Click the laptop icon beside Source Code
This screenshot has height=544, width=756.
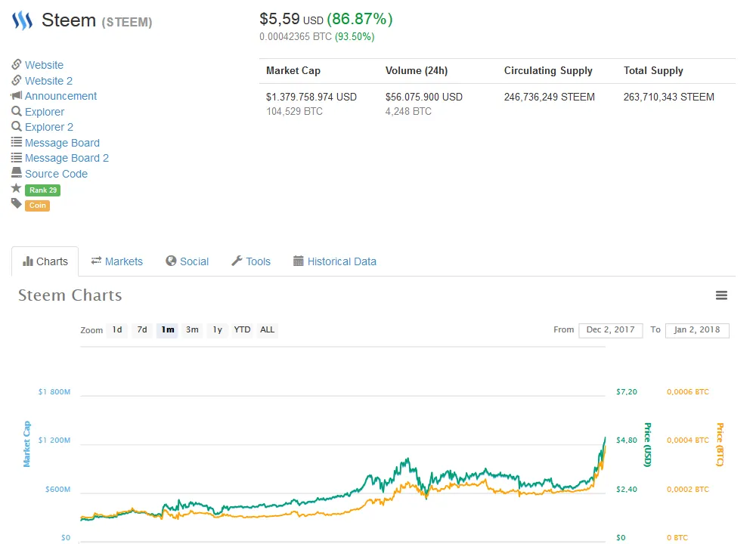[17, 172]
